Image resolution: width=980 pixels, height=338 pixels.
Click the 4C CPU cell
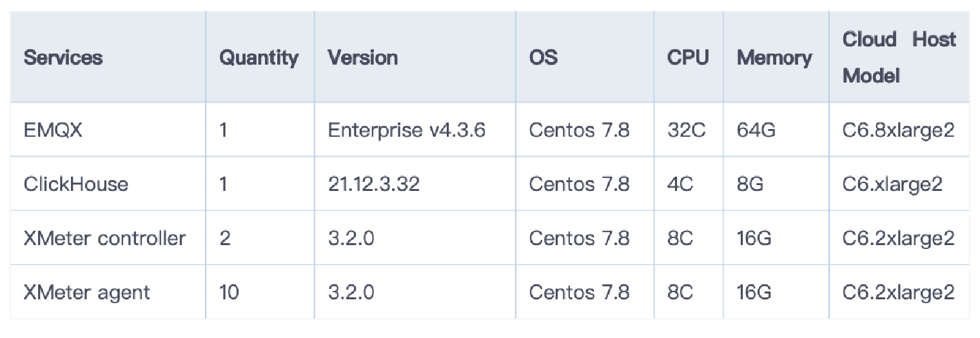680,184
